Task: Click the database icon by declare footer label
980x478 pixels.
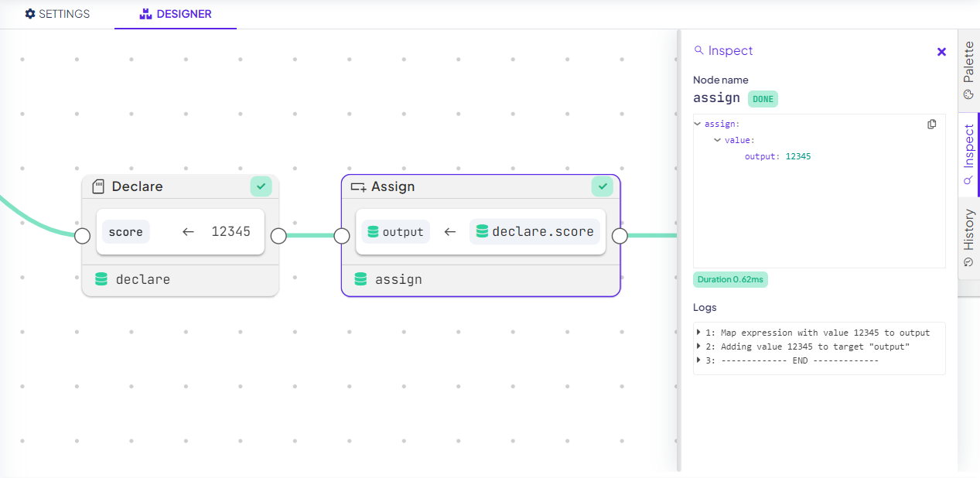Action: (101, 279)
